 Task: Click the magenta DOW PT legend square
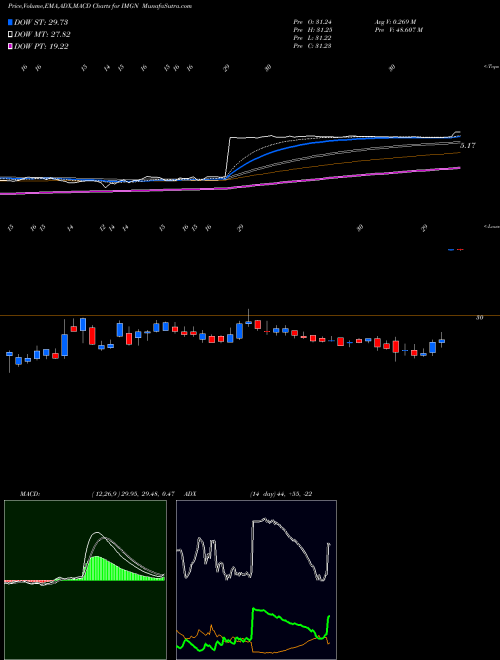point(10,46)
